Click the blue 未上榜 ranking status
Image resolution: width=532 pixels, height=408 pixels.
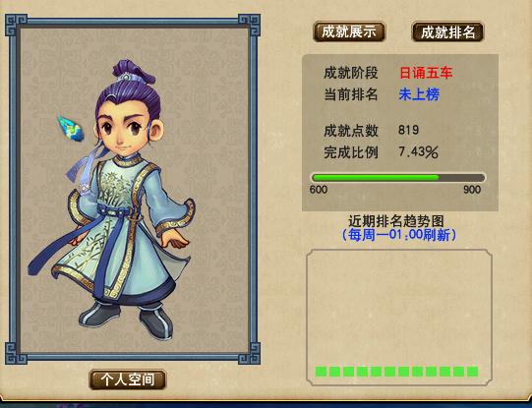(x=419, y=94)
